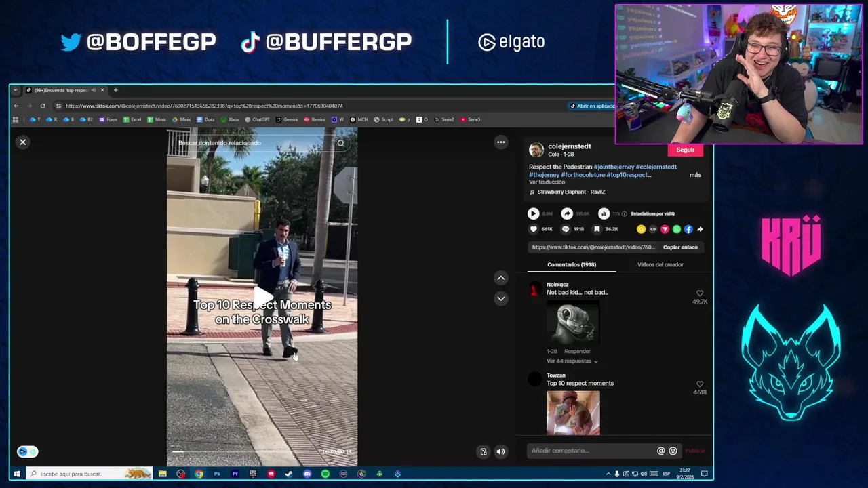Open the three-dot more options menu
Screen dimensions: 868x488
click(500, 142)
